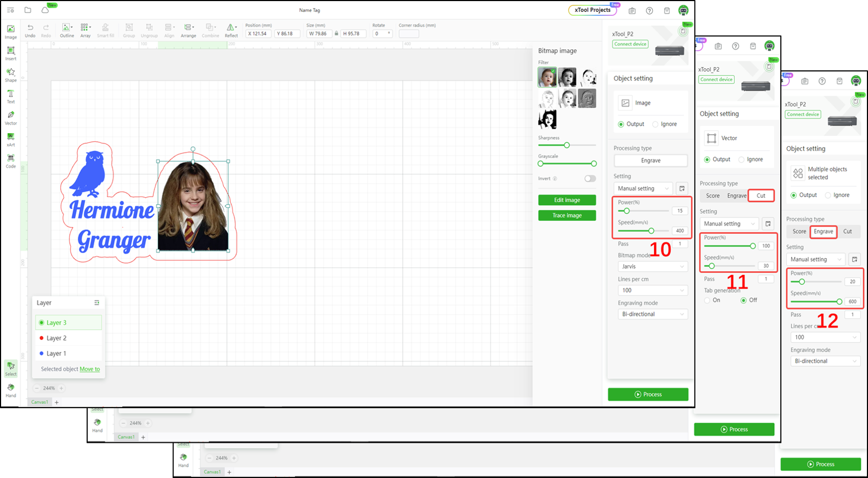Open the cloud icon marked New
Image resolution: width=868 pixels, height=478 pixels.
[46, 10]
